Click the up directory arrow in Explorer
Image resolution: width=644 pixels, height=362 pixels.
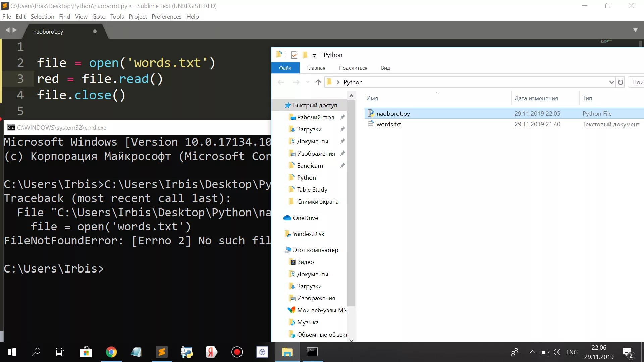click(x=318, y=82)
